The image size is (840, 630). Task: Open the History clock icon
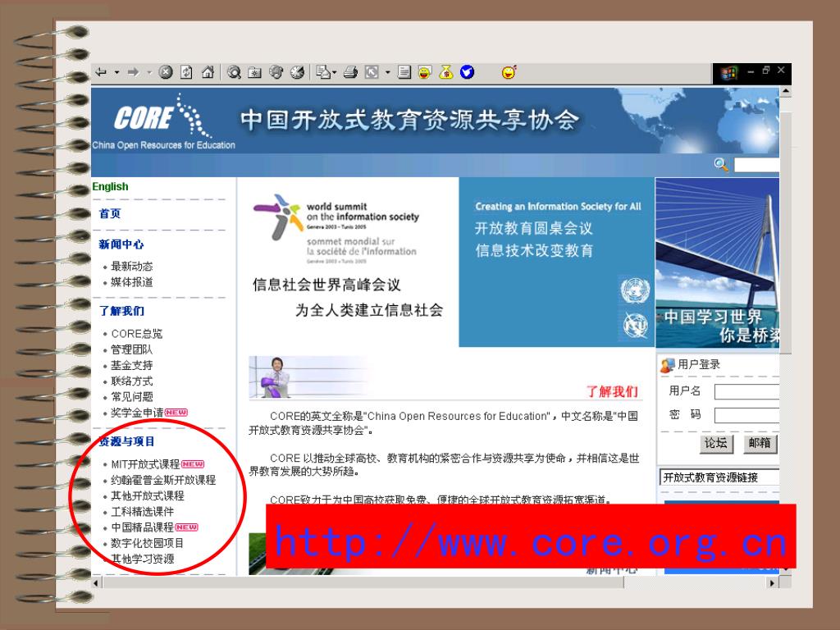pyautogui.click(x=297, y=72)
